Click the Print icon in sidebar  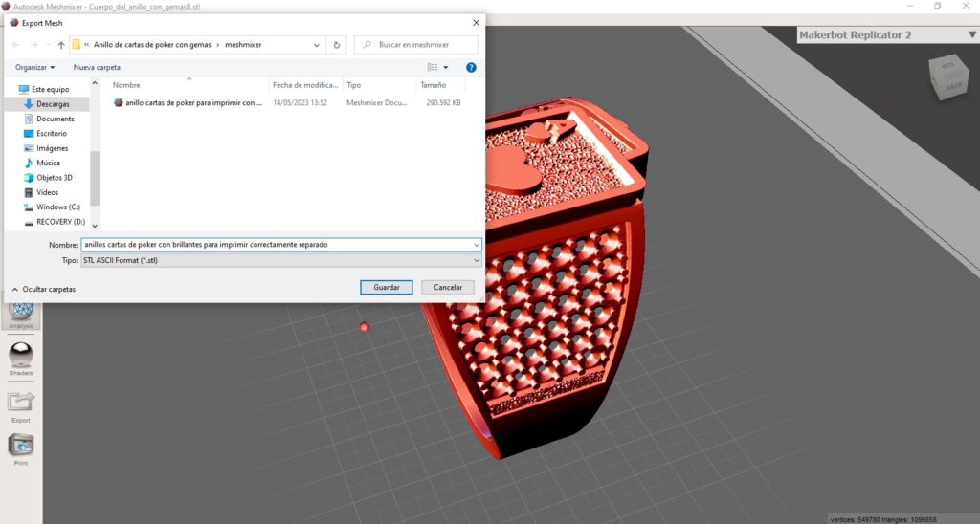[x=21, y=448]
